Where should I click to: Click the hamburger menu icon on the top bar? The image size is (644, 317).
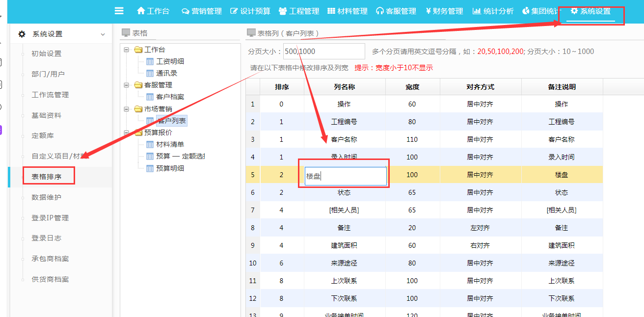[x=119, y=10]
